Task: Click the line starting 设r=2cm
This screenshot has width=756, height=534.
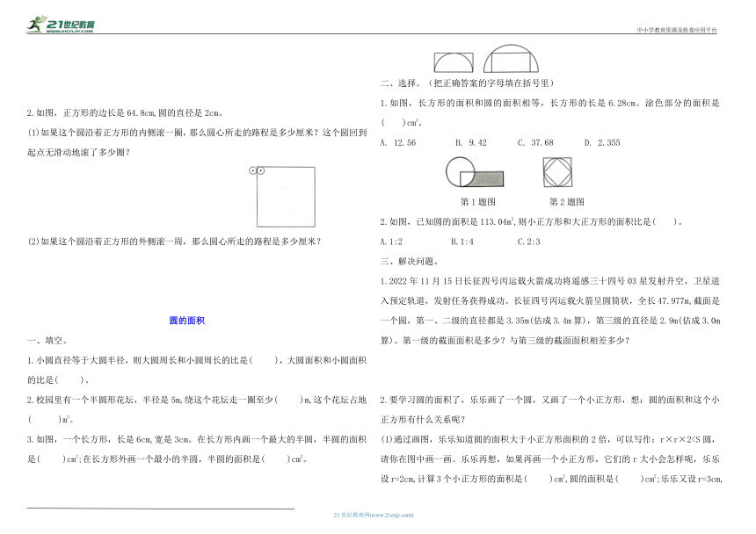Action: pos(551,479)
